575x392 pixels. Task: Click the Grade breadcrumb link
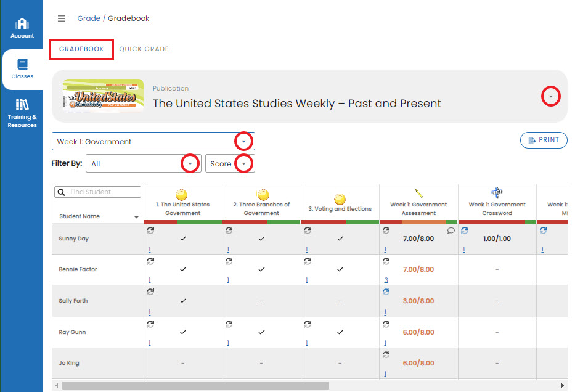pyautogui.click(x=89, y=18)
